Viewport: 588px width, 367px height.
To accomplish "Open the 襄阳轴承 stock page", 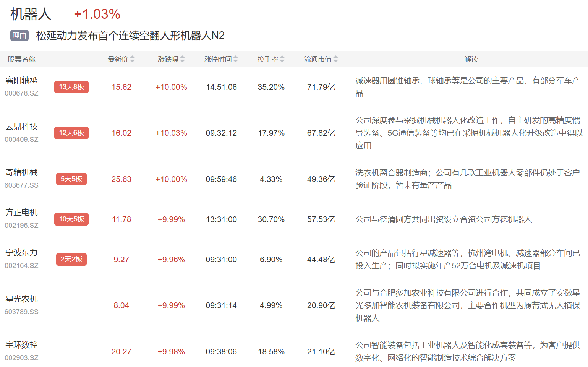I will click(22, 80).
